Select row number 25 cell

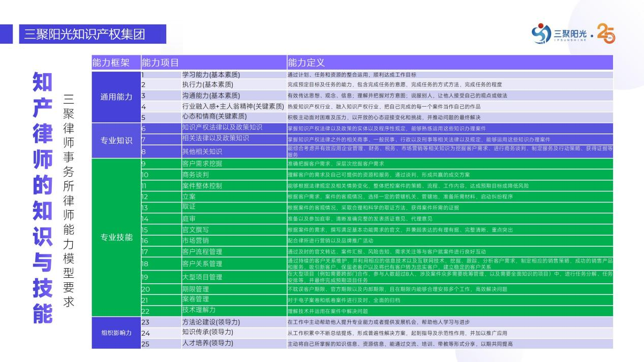click(161, 343)
